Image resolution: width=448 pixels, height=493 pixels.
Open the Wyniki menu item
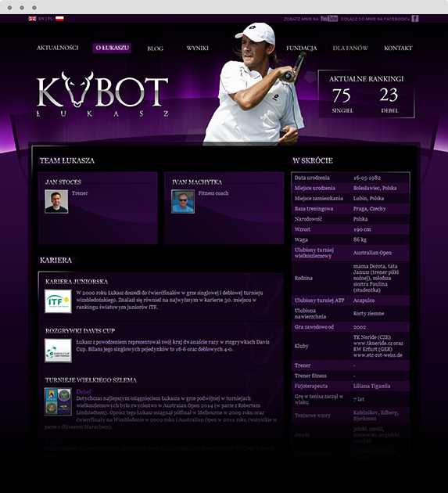[197, 48]
